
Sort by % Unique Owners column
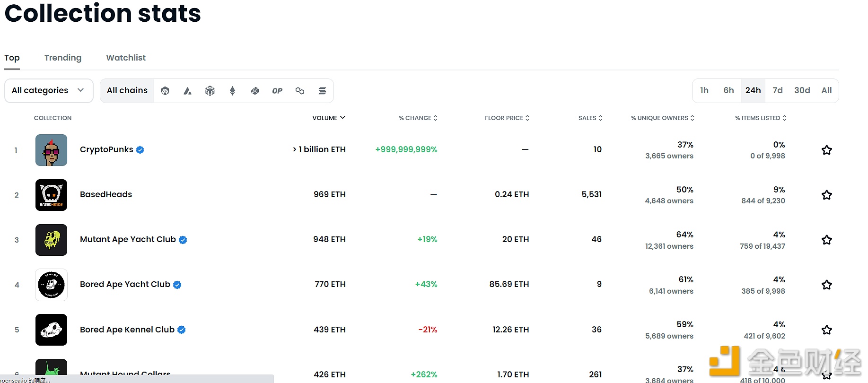pyautogui.click(x=663, y=118)
